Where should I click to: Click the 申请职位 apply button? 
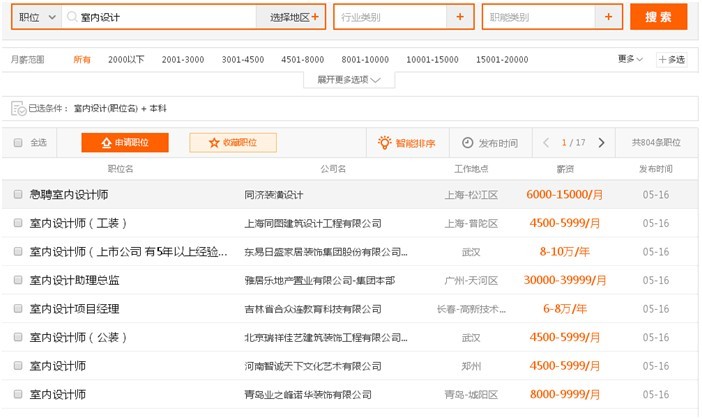125,143
